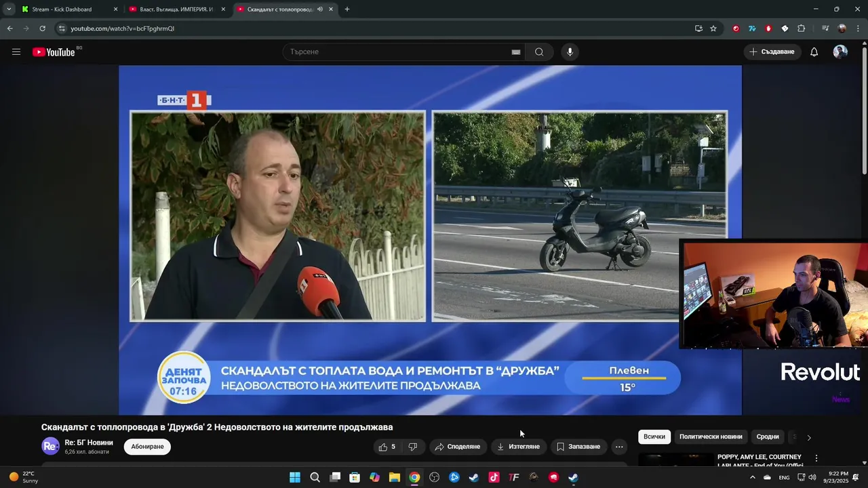Image resolution: width=868 pixels, height=488 pixels.
Task: Click the magnifier search button
Action: [x=539, y=52]
